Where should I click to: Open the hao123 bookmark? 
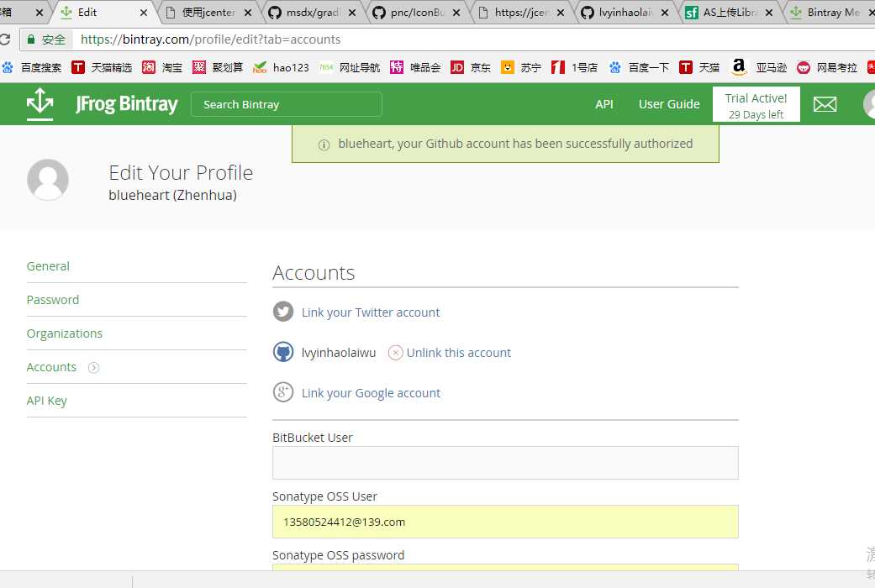point(281,67)
